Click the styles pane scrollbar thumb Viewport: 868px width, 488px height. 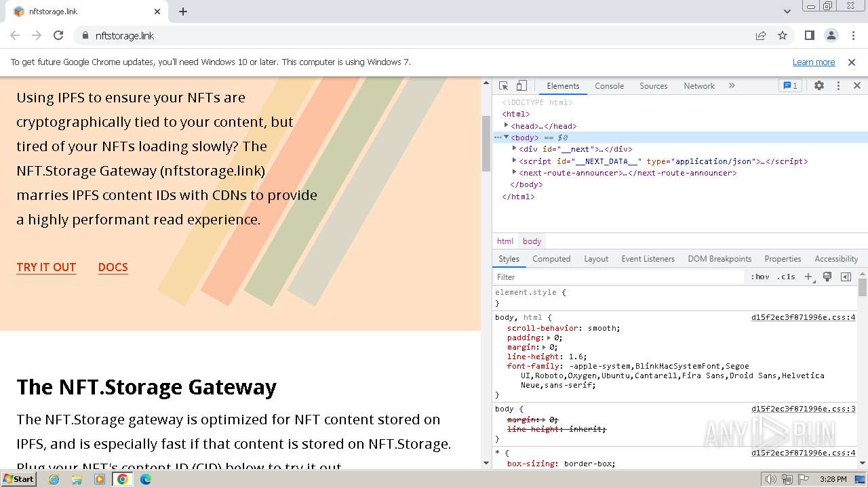point(862,288)
